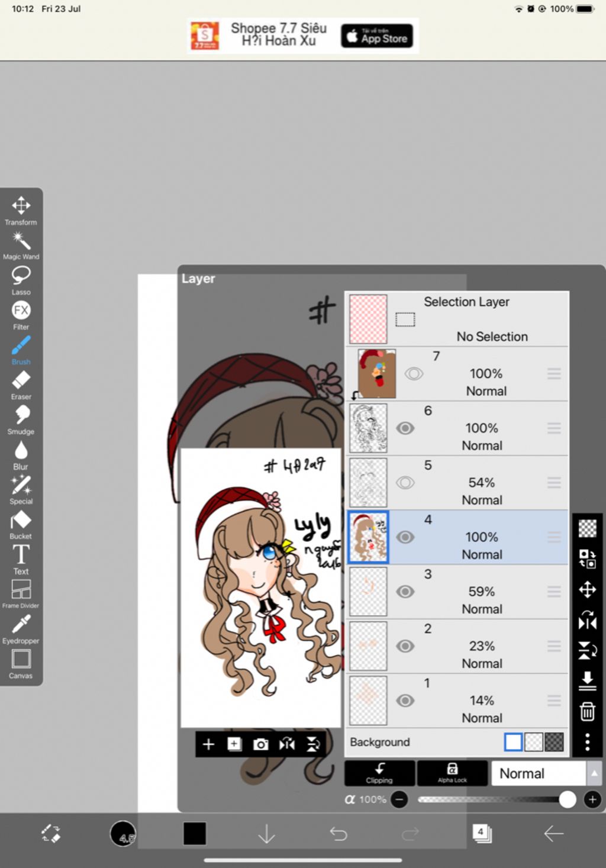Toggle Alpha Lock on layer
This screenshot has height=868, width=606.
pos(452,773)
